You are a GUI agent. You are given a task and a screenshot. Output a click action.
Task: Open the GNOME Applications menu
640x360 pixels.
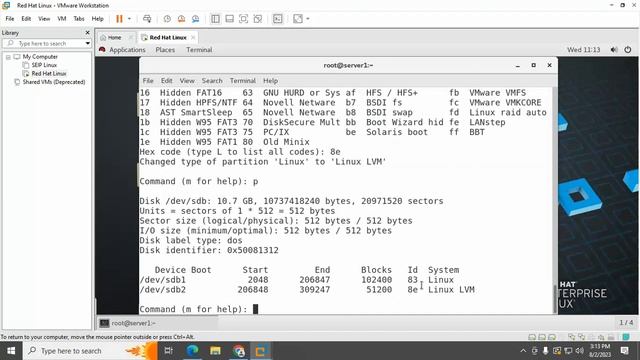[127, 50]
